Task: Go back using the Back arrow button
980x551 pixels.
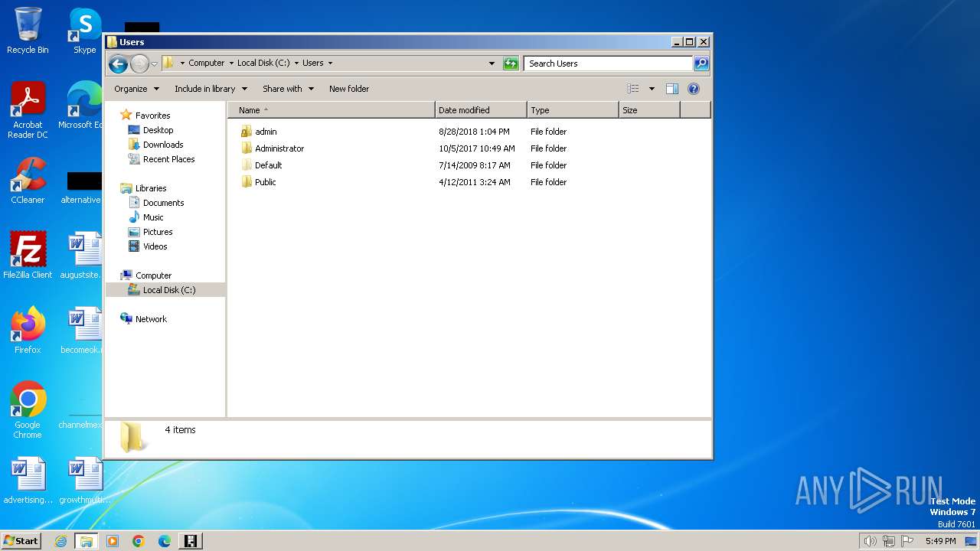Action: pos(118,64)
